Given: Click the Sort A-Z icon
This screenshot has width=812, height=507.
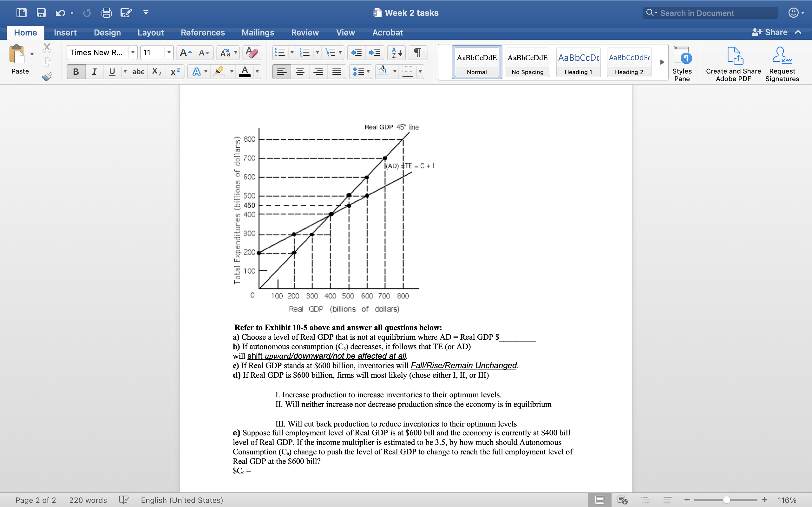Looking at the screenshot, I should (x=396, y=53).
